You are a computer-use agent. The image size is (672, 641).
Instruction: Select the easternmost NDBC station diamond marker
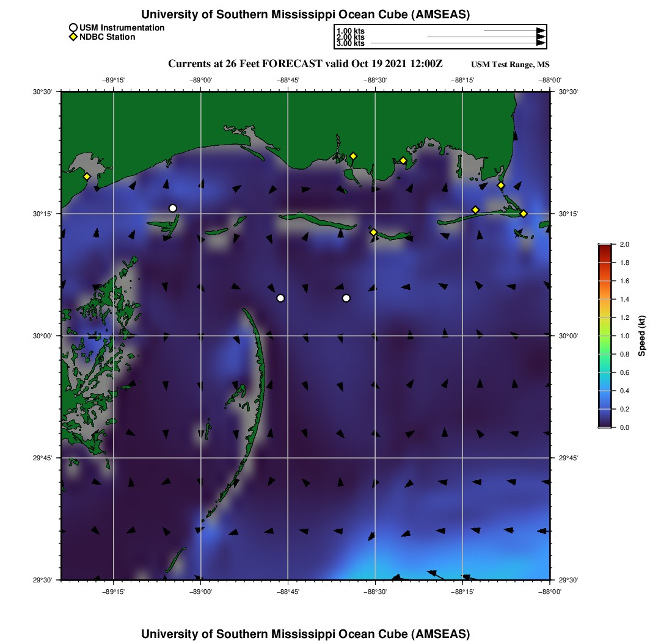coord(524,213)
